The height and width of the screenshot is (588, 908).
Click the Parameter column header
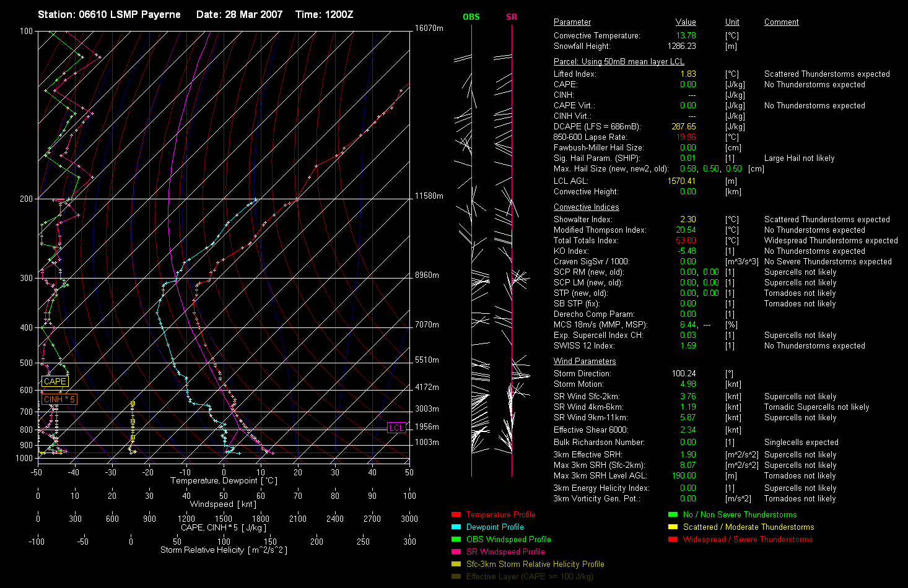[x=572, y=22]
